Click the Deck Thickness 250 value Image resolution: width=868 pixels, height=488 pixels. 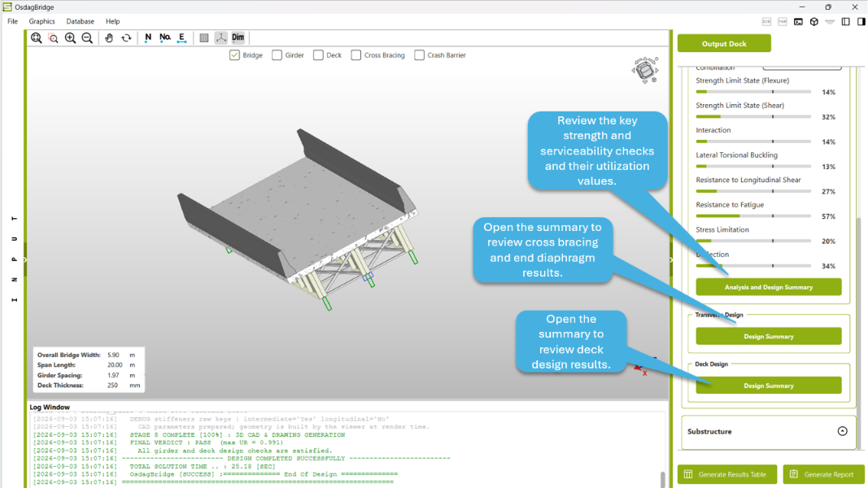(x=112, y=385)
